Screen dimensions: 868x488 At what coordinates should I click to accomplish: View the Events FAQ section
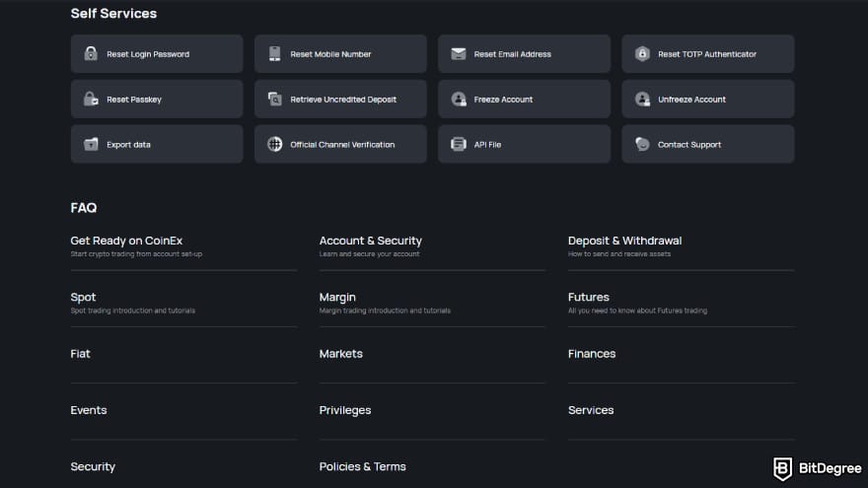pyautogui.click(x=89, y=410)
